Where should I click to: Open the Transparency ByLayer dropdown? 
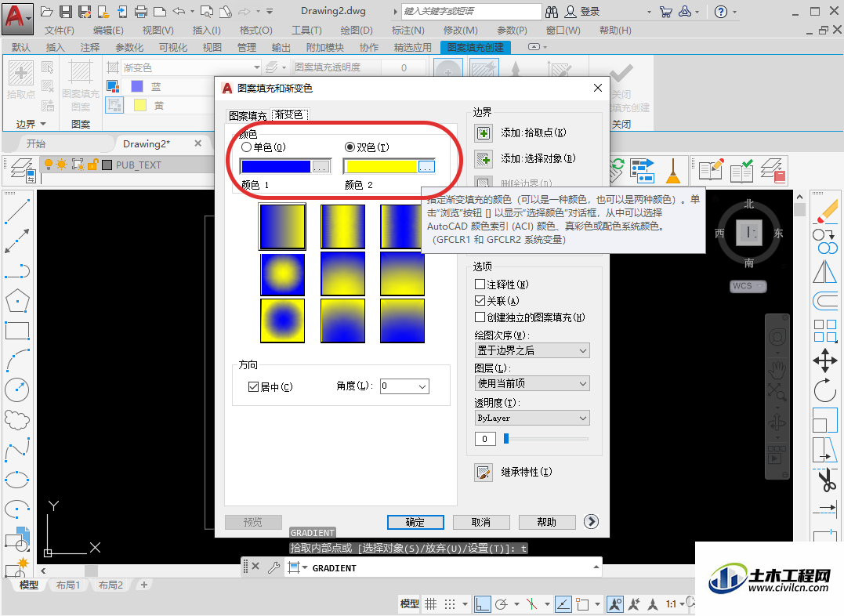[532, 418]
